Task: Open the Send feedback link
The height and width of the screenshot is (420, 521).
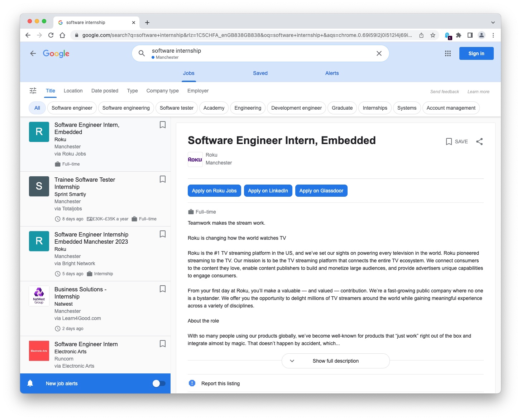Action: pos(445,92)
